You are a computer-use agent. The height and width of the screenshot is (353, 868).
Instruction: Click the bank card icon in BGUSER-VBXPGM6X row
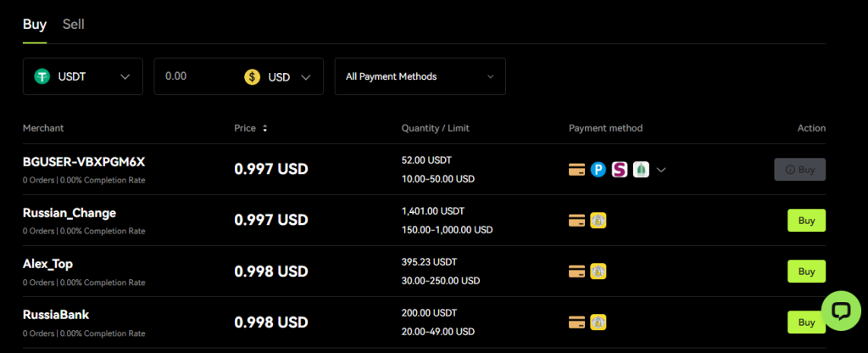[577, 170]
